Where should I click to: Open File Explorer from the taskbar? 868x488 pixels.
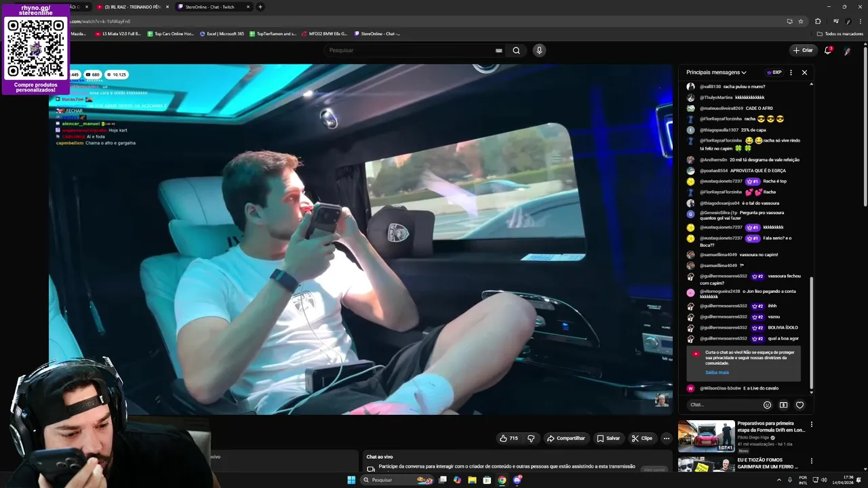(x=472, y=480)
